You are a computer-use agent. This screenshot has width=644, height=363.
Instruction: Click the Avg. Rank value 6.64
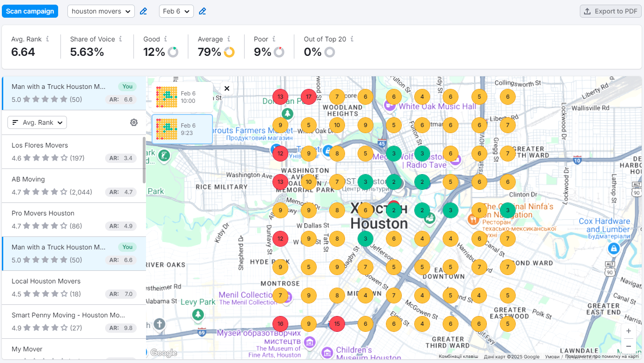23,52
